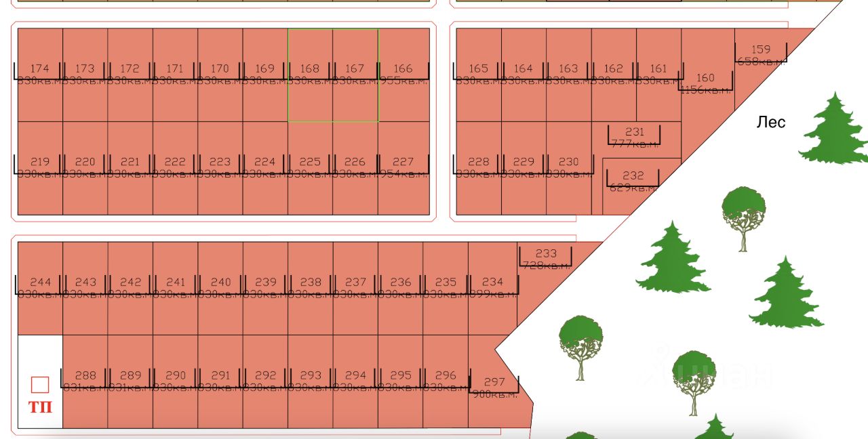Select plot 224
Screen dimensions: 868x439
pyautogui.click(x=265, y=168)
